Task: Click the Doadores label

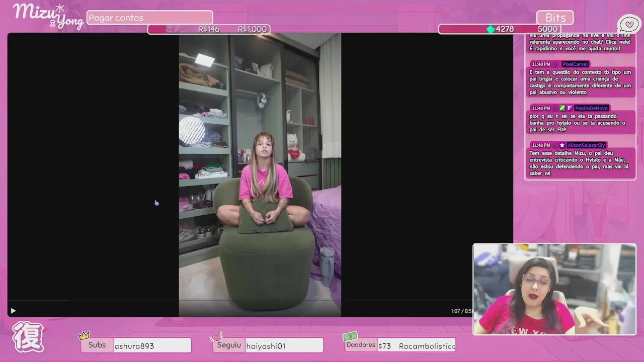Action: pyautogui.click(x=361, y=345)
